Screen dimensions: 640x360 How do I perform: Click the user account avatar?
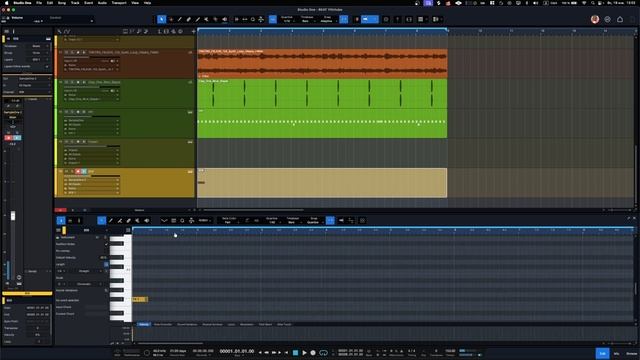point(595,19)
